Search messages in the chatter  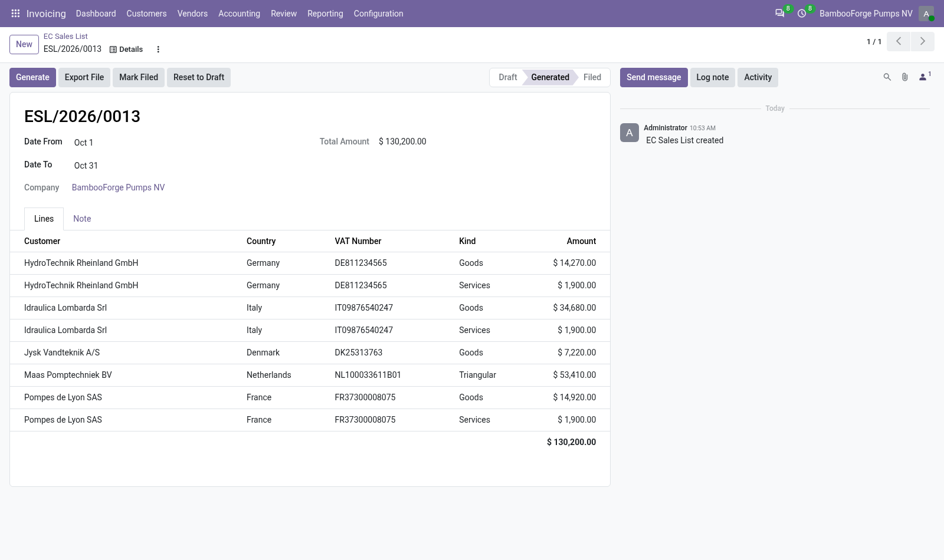click(x=887, y=77)
